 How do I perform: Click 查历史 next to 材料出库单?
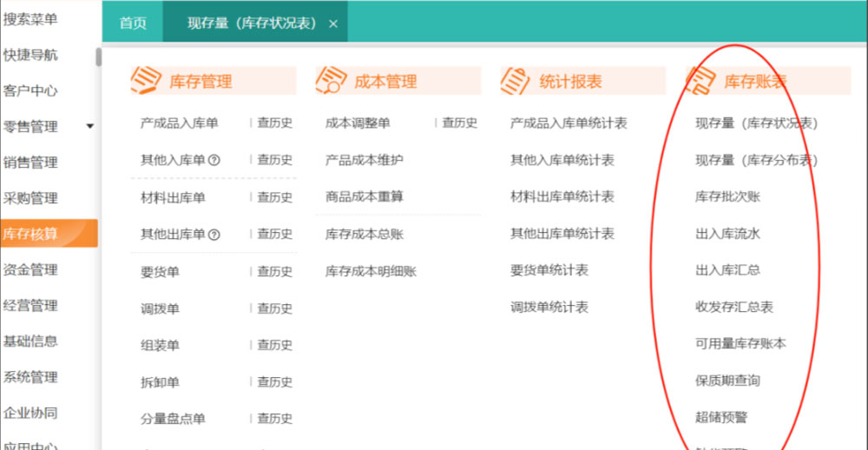click(274, 197)
